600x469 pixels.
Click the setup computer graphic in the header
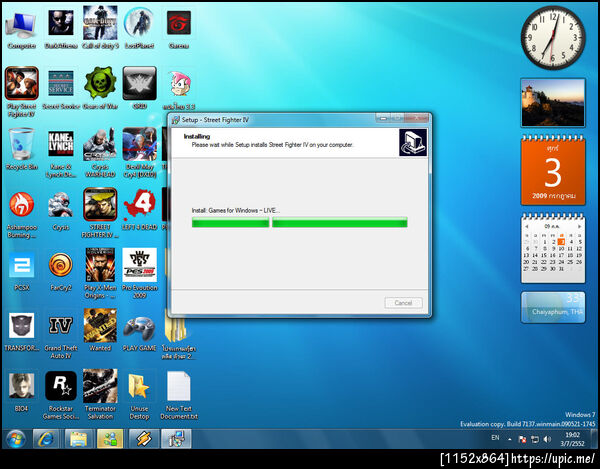[413, 142]
